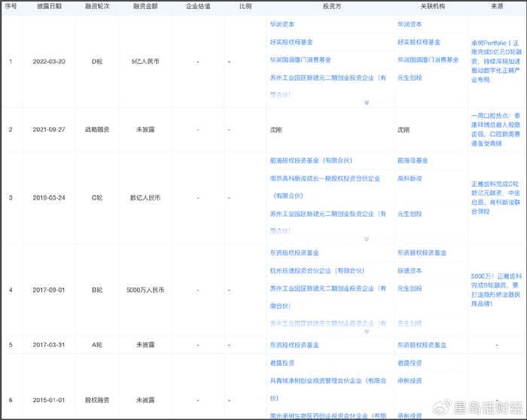Screen dimensions: 527x420
Task: Open 东资股权投资基金 关联机构 link in A轮 row
Action: [422, 345]
